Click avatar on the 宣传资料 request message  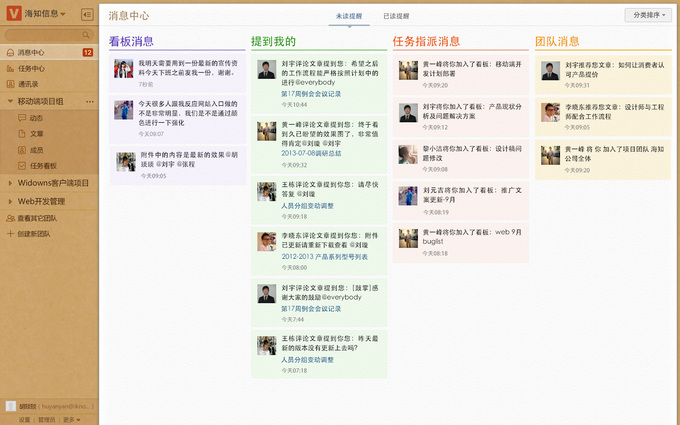click(124, 69)
